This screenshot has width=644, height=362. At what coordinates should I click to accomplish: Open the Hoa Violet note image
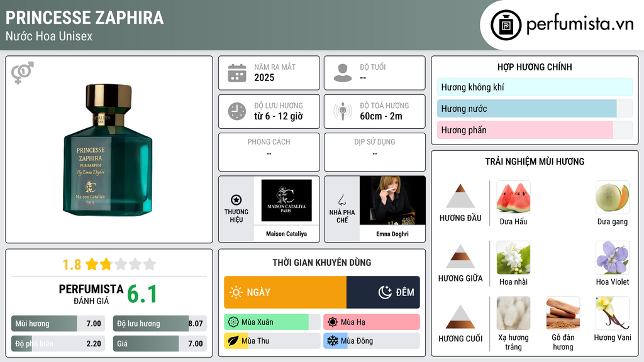613,258
